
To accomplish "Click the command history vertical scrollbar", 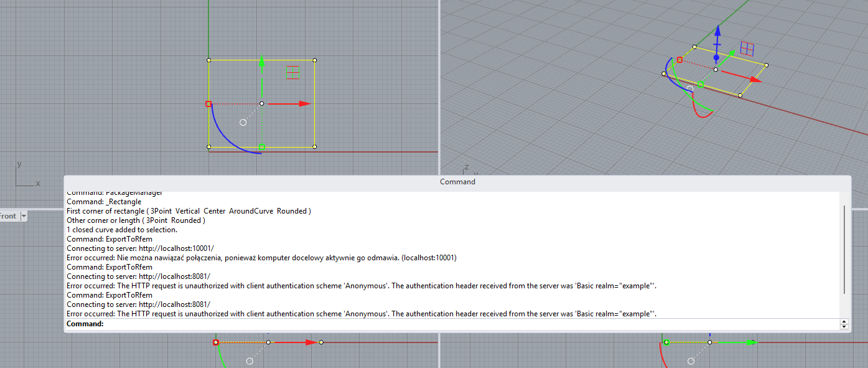I will coord(844,249).
